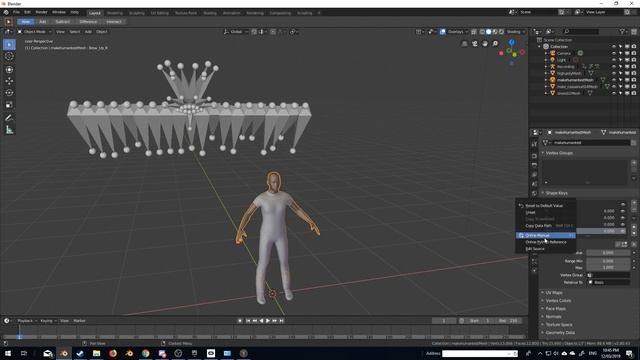Open Firefox from Windows taskbar
This screenshot has width=640, height=360.
point(113,353)
